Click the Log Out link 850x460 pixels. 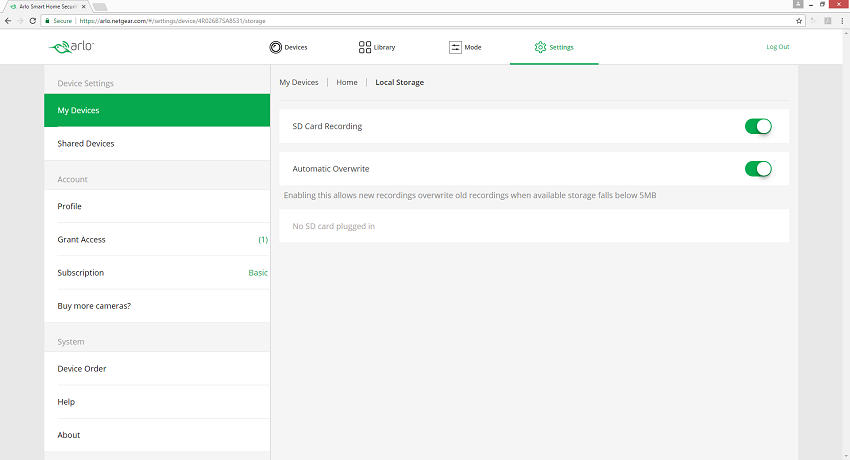[x=777, y=47]
